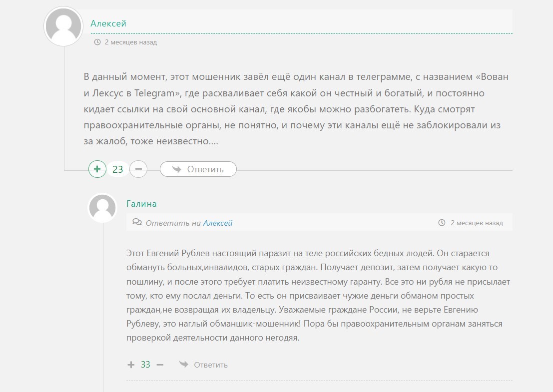
Task: Click the clock icon beside Алексей's timestamp
Action: [97, 42]
